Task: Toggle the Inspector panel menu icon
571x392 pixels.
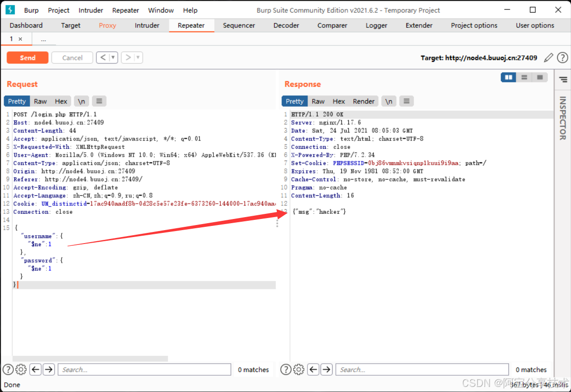Action: click(x=563, y=80)
